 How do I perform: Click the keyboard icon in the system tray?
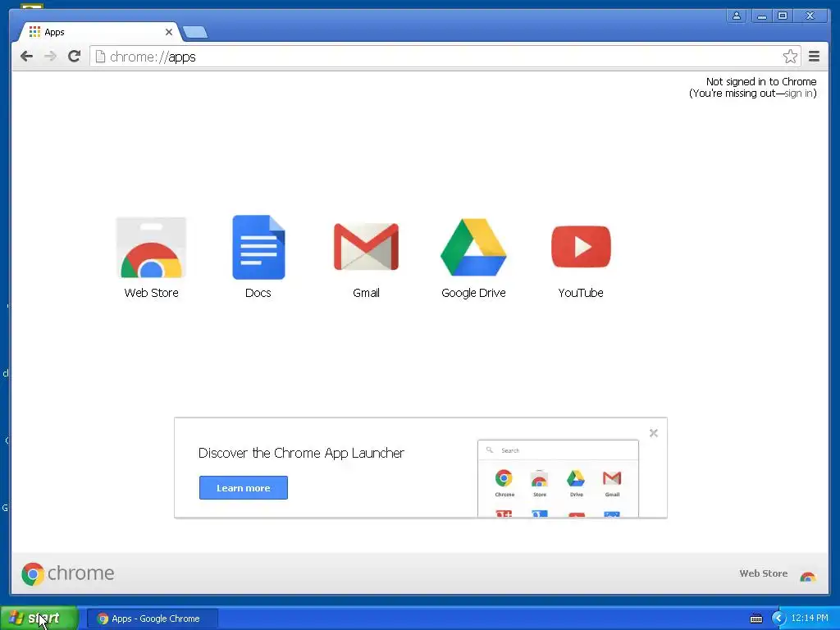(x=756, y=619)
